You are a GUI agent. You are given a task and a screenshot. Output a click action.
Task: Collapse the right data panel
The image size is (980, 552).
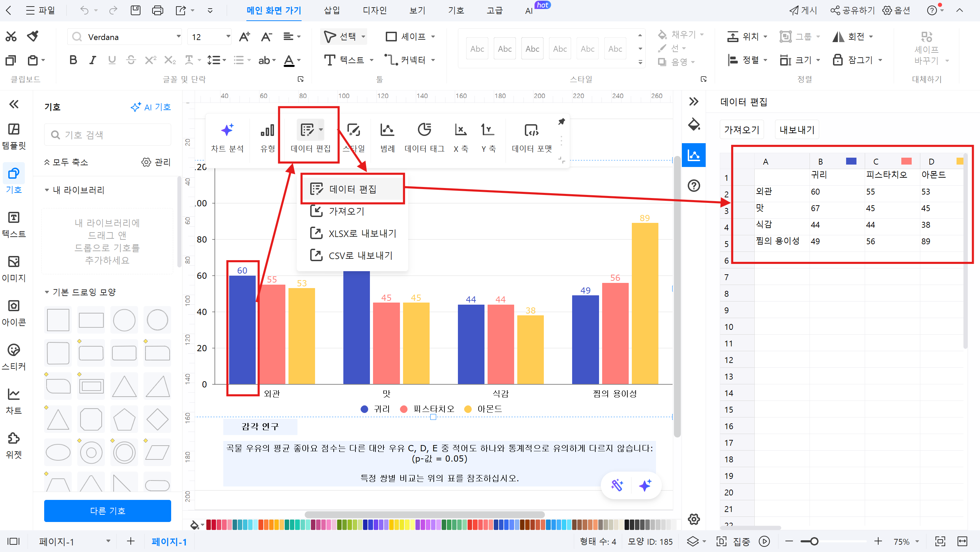pos(694,101)
